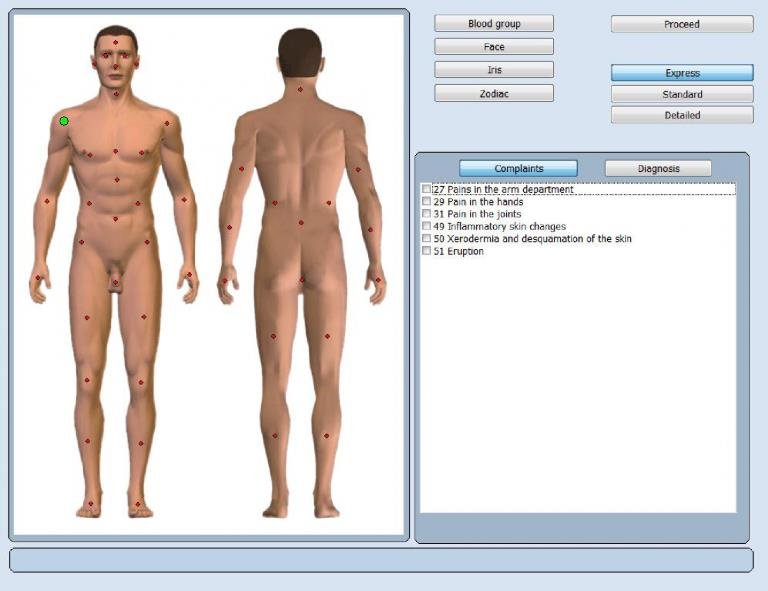Image resolution: width=768 pixels, height=591 pixels.
Task: Click the neck point on the back-view figure
Action: (x=300, y=90)
